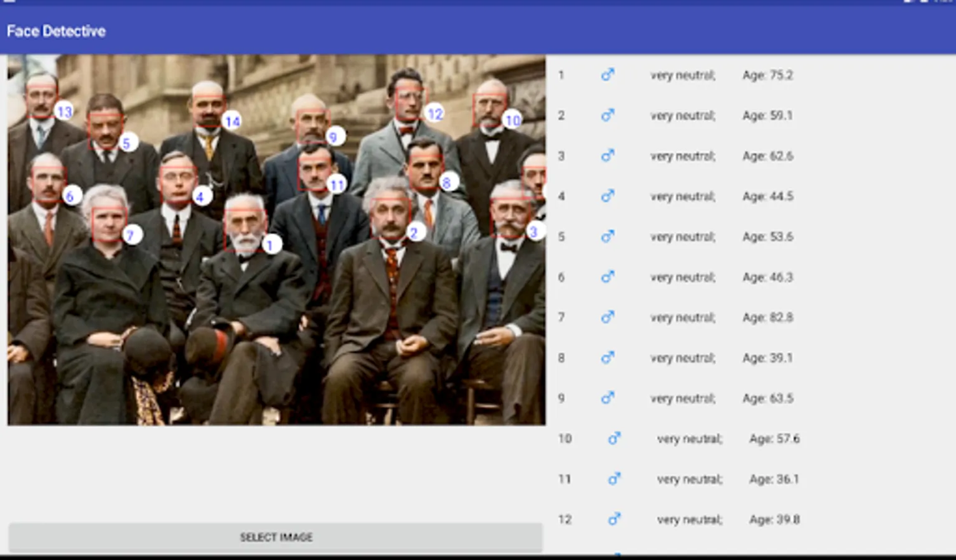Click the male gender icon in row 5

click(x=607, y=236)
